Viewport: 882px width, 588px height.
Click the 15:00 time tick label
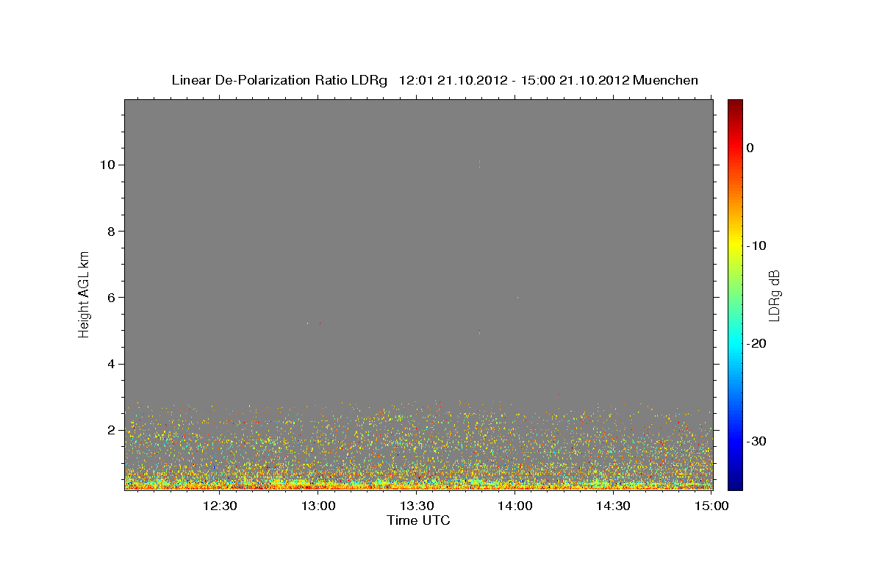point(711,506)
